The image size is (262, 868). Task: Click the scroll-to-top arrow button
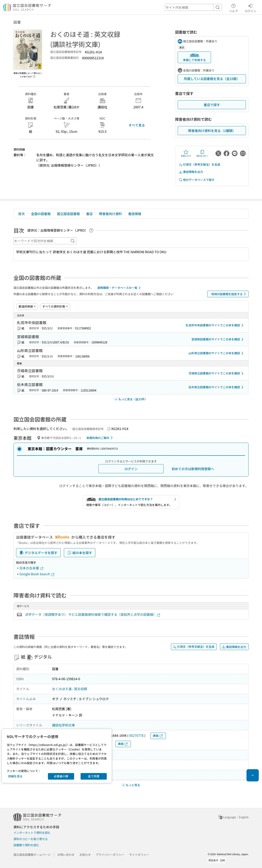pyautogui.click(x=253, y=775)
